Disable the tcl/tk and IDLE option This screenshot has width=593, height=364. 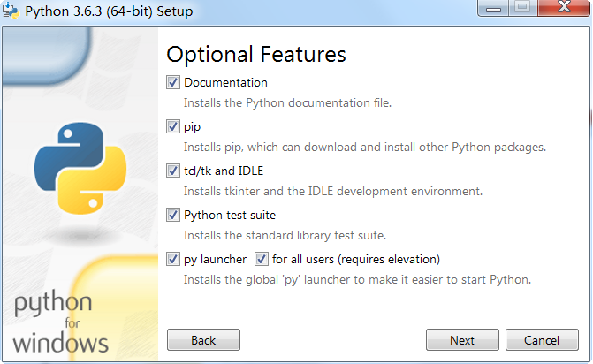pos(173,171)
